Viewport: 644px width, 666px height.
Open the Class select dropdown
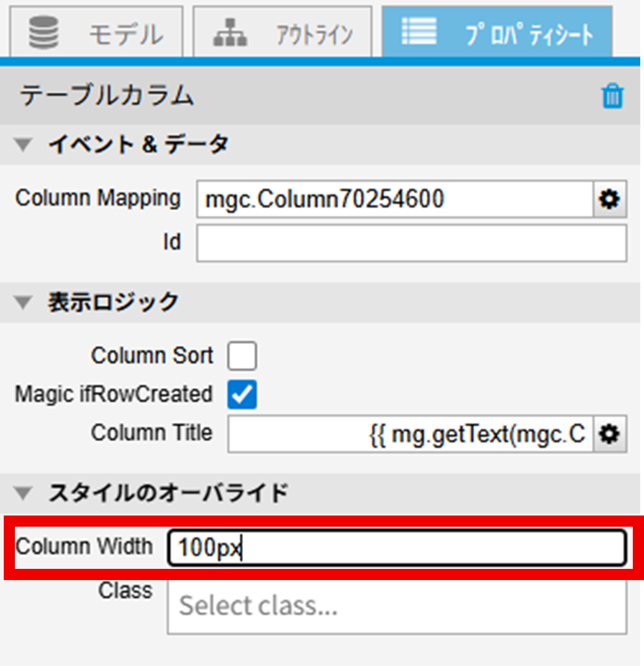coord(396,606)
